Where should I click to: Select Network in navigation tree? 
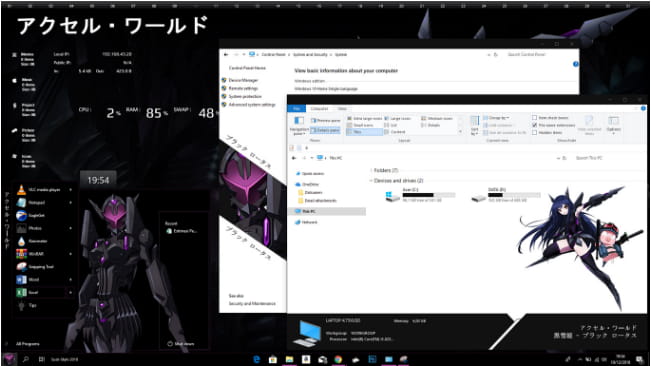click(306, 222)
